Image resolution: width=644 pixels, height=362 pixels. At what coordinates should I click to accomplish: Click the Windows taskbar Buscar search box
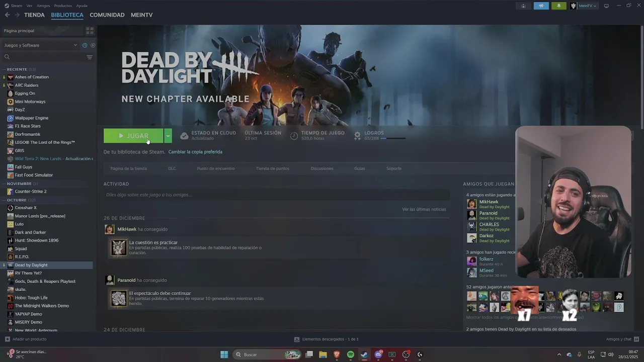[x=267, y=354]
